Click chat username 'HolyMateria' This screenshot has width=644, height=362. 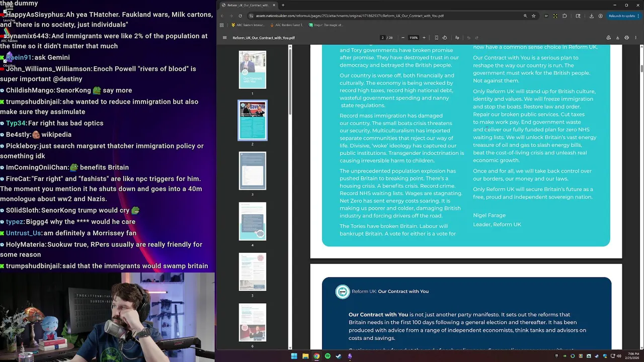pos(26,244)
